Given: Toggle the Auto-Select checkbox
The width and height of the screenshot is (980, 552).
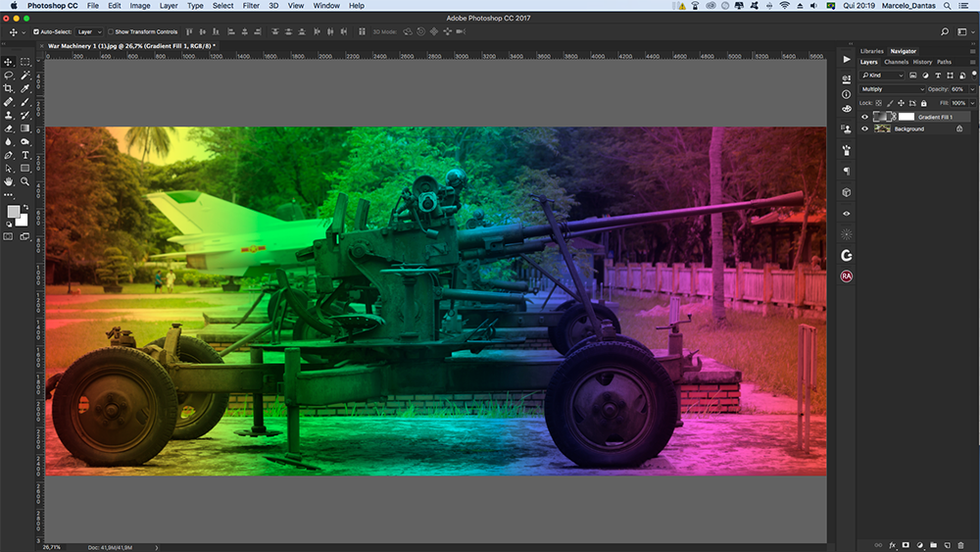Looking at the screenshot, I should 36,32.
